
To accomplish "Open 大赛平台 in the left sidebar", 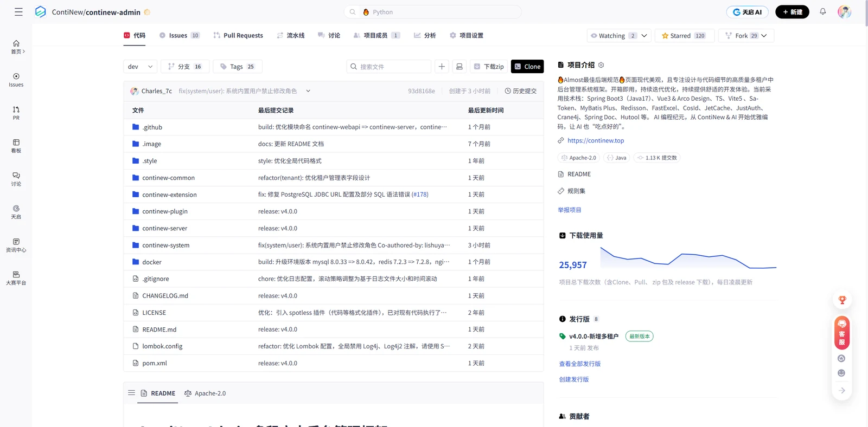I will click(16, 279).
